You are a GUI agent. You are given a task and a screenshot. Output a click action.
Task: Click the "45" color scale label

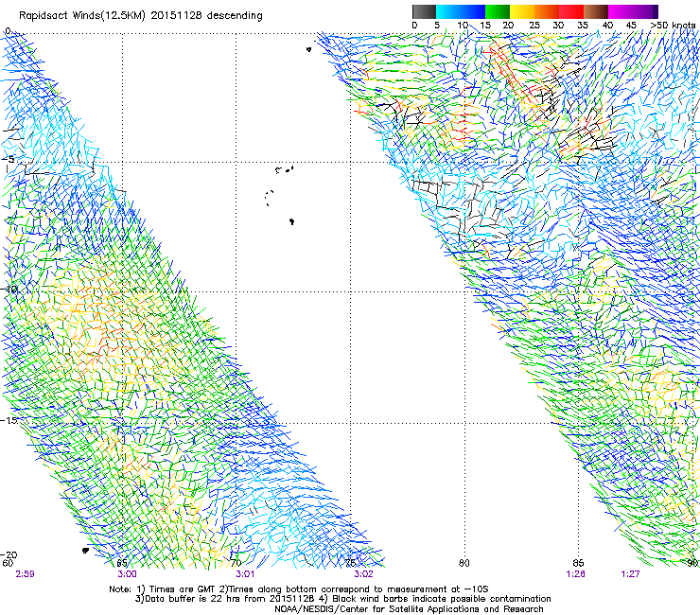[631, 26]
